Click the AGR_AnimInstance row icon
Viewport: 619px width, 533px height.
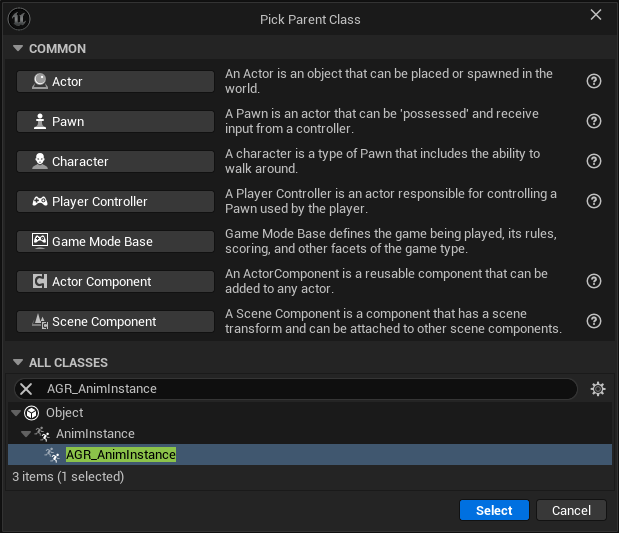pos(52,455)
